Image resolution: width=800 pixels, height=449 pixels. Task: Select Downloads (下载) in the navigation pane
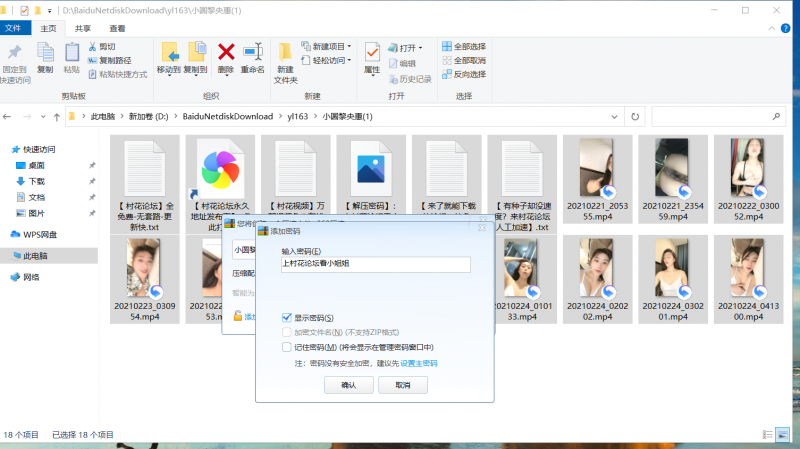point(37,181)
